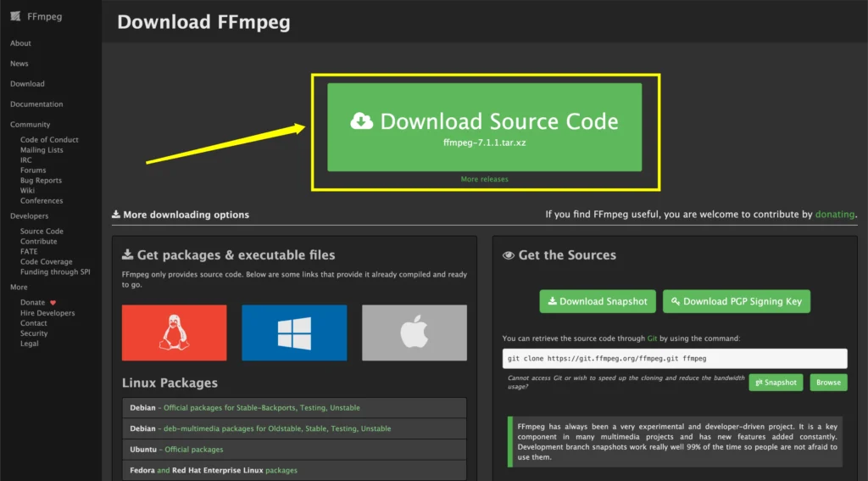
Task: Click the green git Snapshot button
Action: (x=776, y=383)
